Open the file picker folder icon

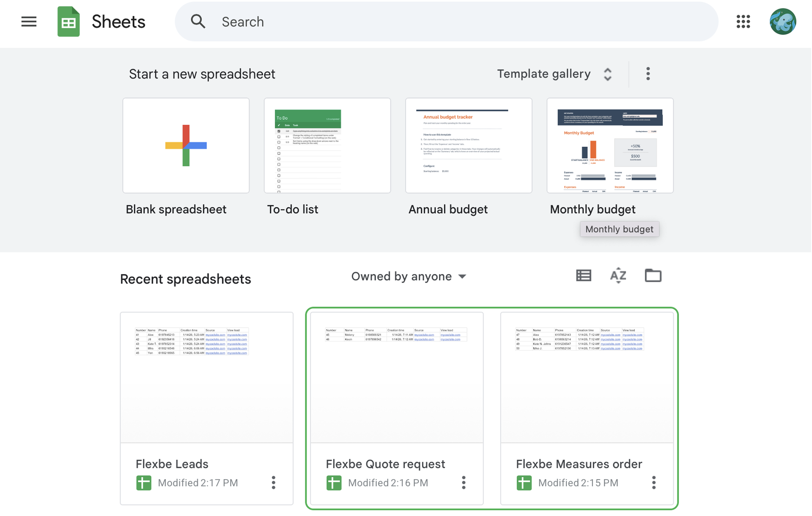(653, 276)
